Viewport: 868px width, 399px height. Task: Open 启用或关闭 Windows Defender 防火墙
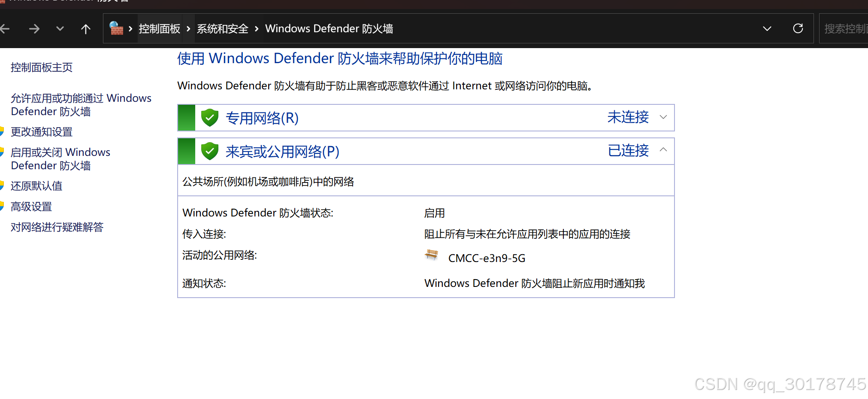[60, 159]
